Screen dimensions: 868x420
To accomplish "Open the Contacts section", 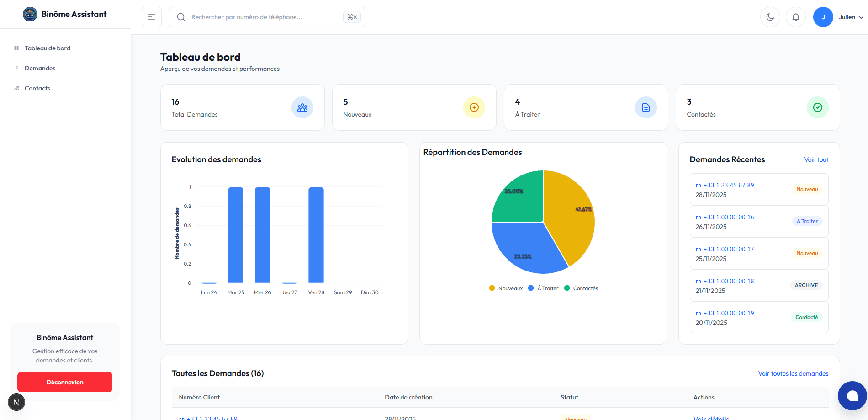I will click(37, 88).
